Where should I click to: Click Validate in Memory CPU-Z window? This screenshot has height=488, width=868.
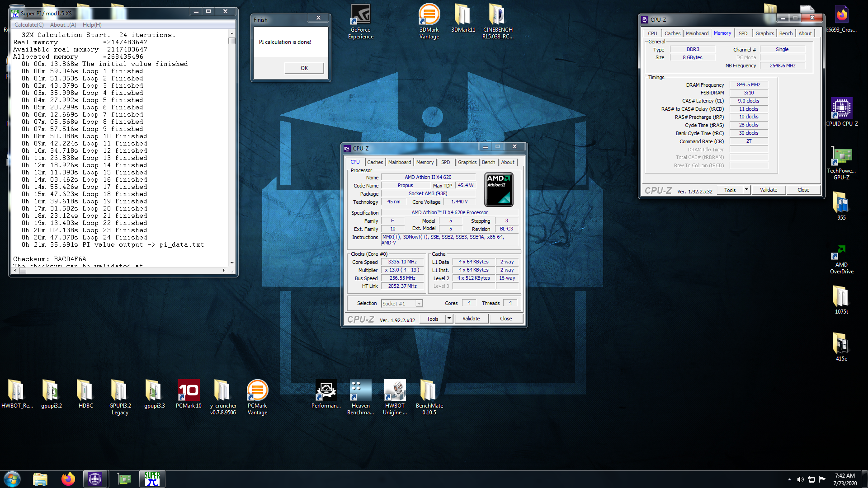(x=769, y=190)
